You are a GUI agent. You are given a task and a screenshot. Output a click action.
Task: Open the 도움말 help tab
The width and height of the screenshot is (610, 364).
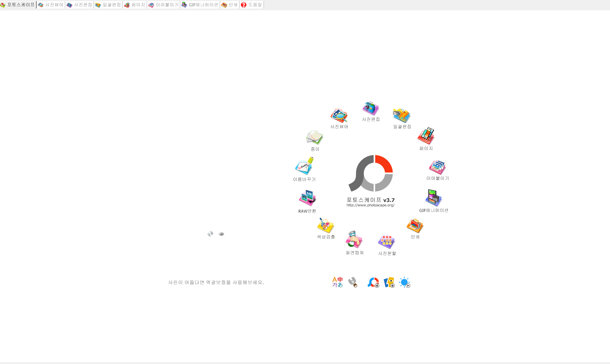(x=252, y=5)
